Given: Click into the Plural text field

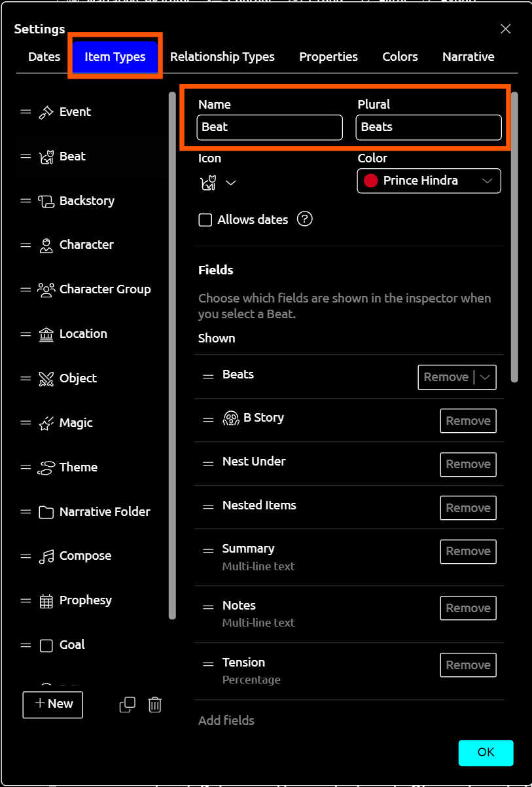Looking at the screenshot, I should [x=429, y=127].
